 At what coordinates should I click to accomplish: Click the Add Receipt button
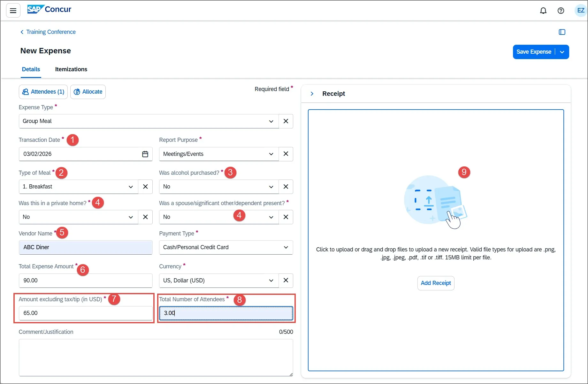pyautogui.click(x=436, y=283)
